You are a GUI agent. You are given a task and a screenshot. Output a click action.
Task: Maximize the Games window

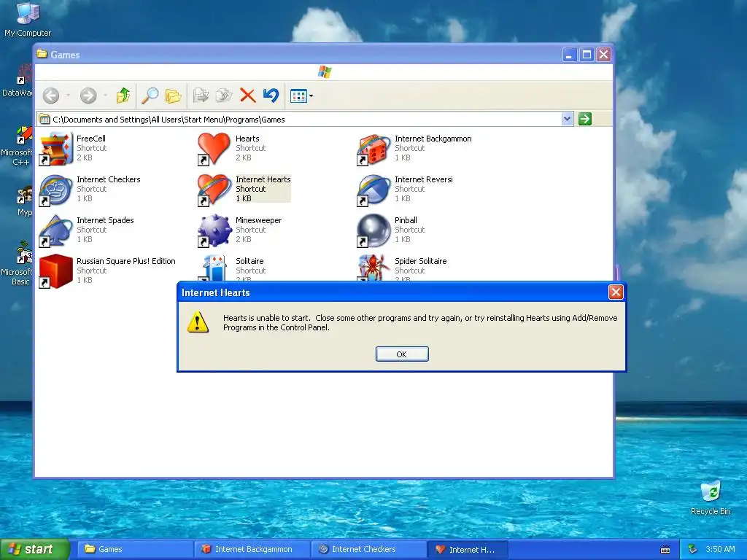587,55
